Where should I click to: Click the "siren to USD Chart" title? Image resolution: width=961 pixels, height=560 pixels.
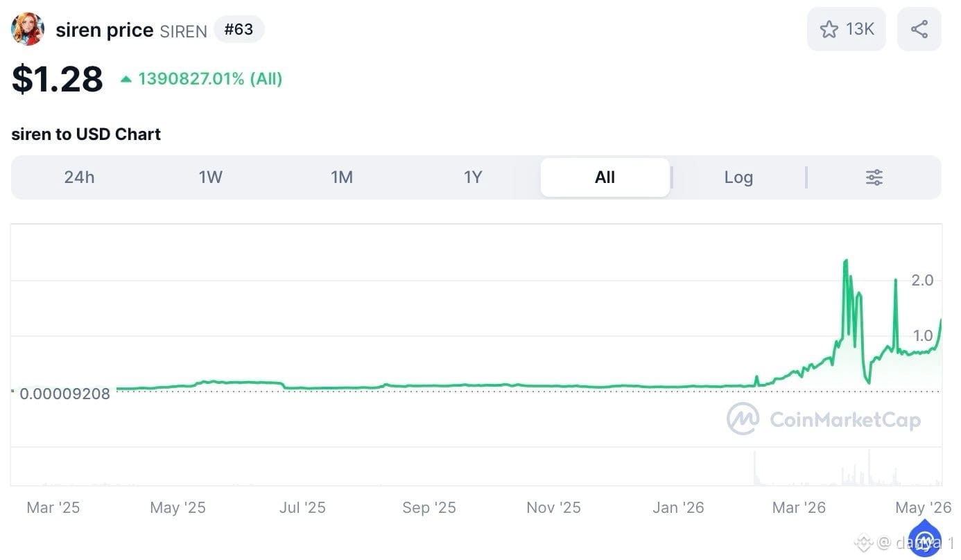86,134
